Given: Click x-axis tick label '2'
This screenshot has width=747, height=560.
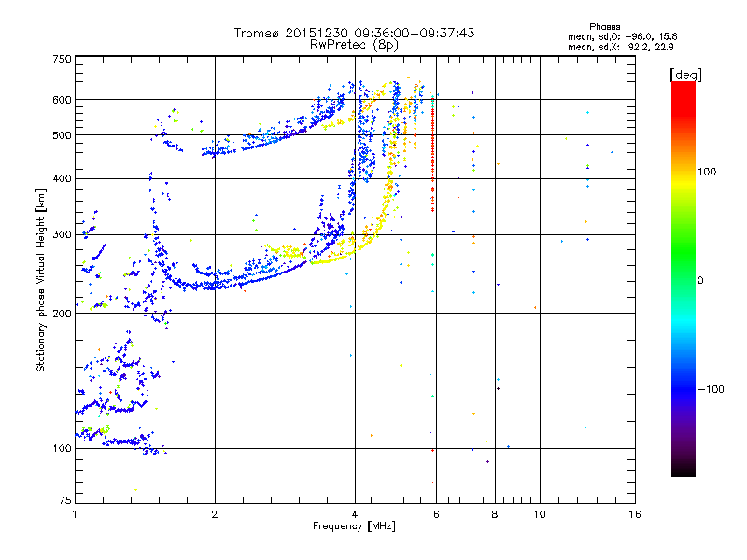Looking at the screenshot, I should (x=215, y=514).
